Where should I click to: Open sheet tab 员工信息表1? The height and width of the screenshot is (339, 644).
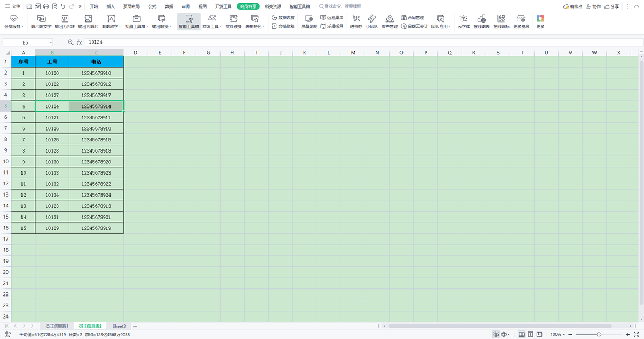click(56, 326)
